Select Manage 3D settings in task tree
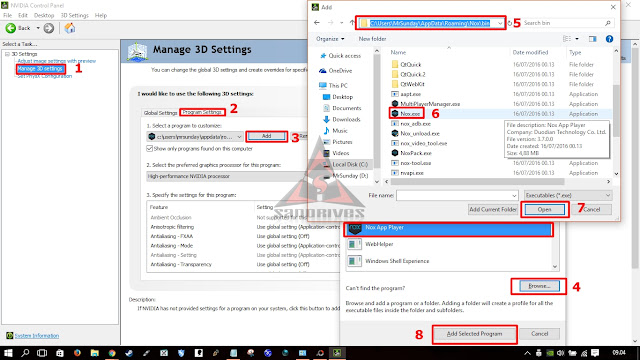 tap(40, 69)
